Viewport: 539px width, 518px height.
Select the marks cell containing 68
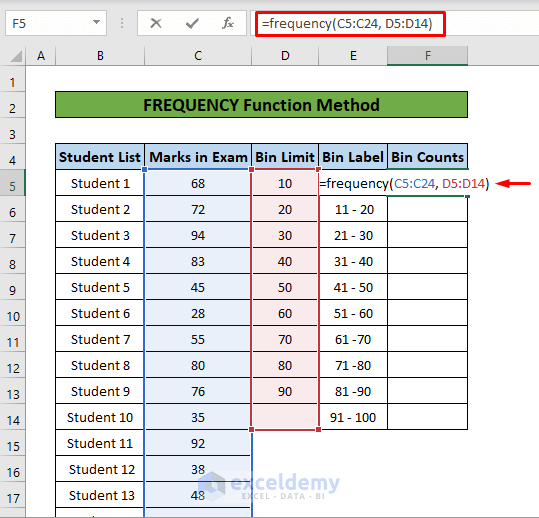198,184
